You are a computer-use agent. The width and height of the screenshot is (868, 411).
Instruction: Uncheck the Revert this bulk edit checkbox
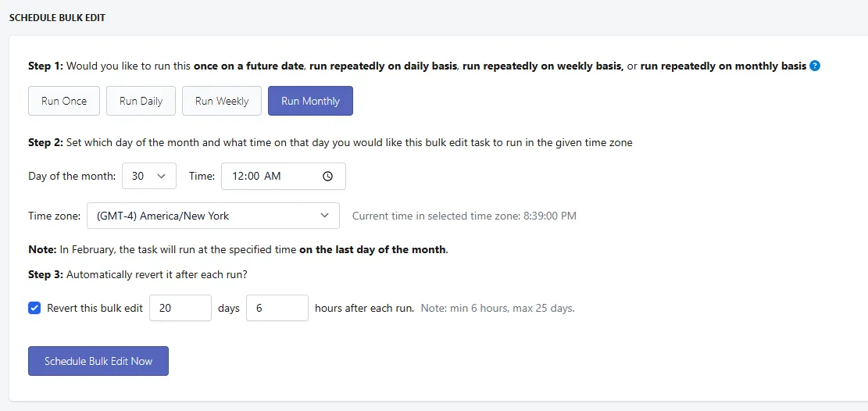pos(34,308)
